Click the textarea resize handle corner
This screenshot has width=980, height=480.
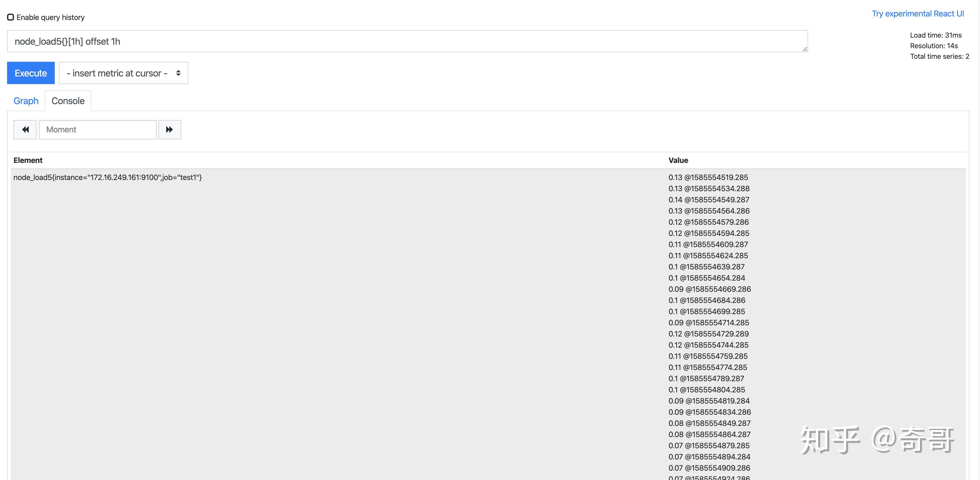tap(805, 49)
